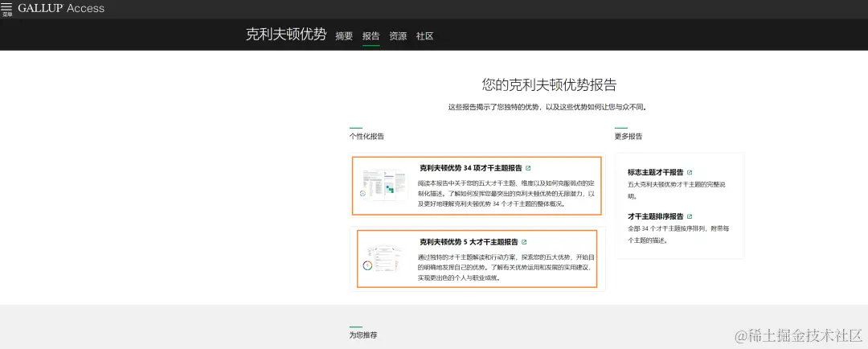The height and width of the screenshot is (349, 868).
Task: Click the GALLUP Access logo
Action: (61, 8)
